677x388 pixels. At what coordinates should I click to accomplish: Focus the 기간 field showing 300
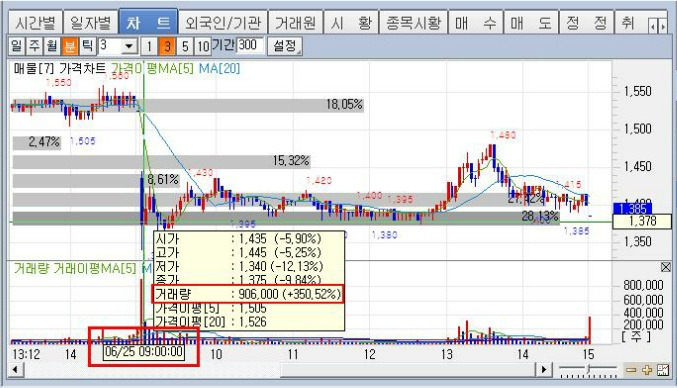coord(250,45)
